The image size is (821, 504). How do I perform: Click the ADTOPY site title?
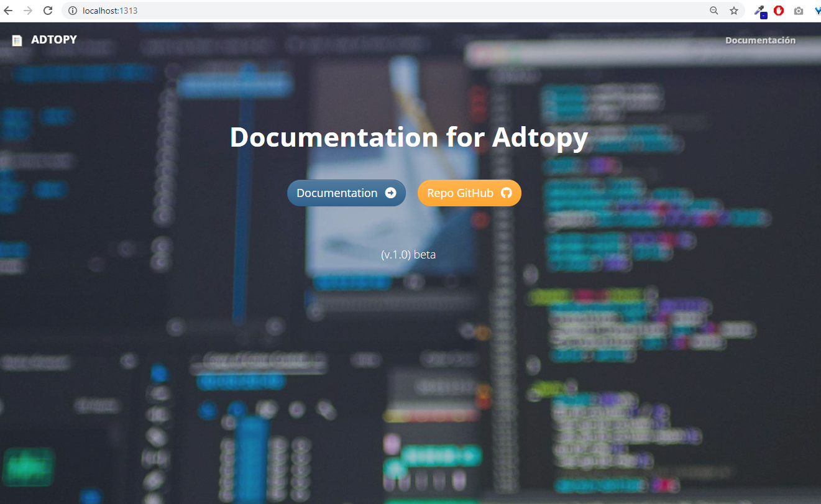tap(54, 40)
